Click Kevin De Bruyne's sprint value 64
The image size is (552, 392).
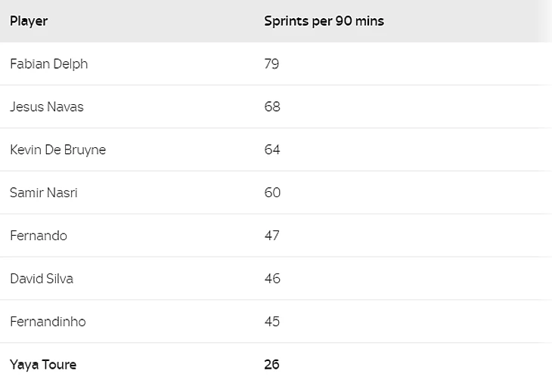point(271,150)
